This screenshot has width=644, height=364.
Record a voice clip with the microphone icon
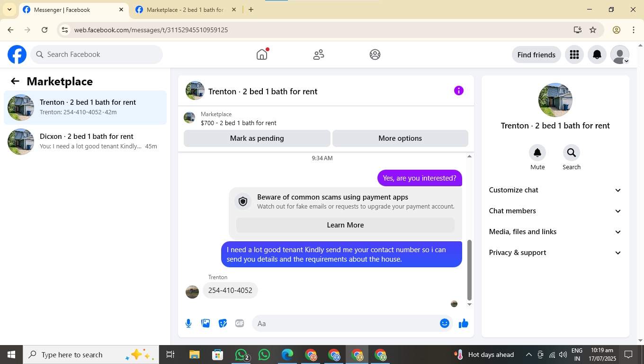tap(188, 323)
